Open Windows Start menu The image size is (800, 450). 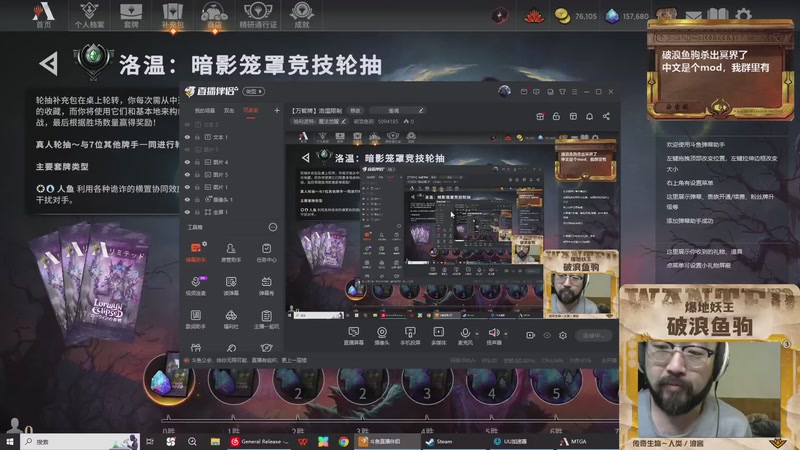click(9, 442)
